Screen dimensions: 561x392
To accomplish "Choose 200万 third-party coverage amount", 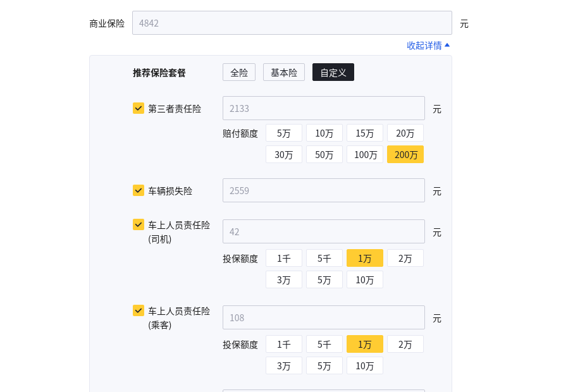I will (x=405, y=154).
